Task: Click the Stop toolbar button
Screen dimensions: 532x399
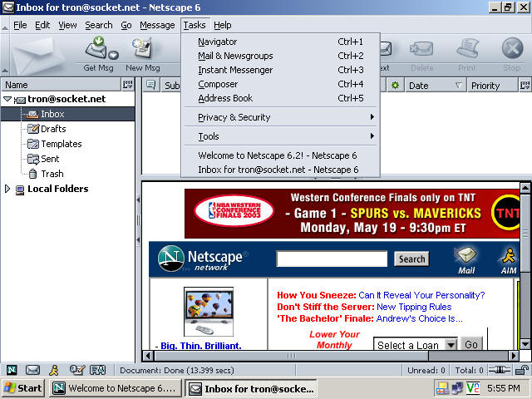Action: point(512,54)
